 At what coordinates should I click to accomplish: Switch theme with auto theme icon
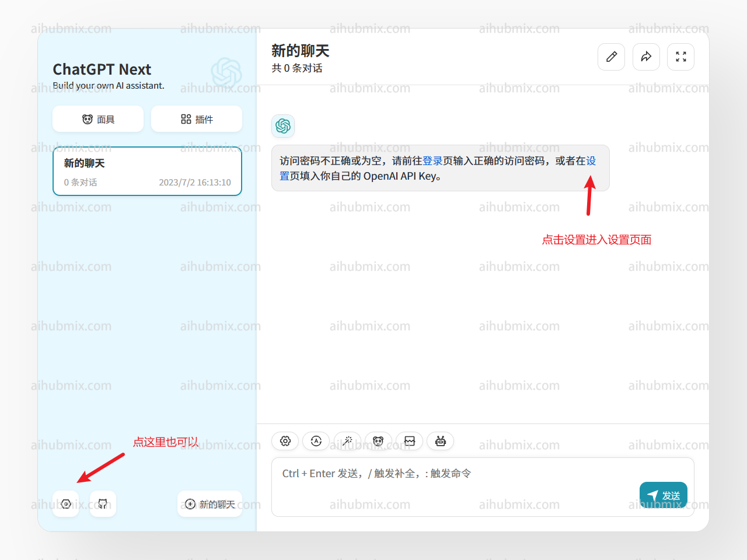coord(316,441)
